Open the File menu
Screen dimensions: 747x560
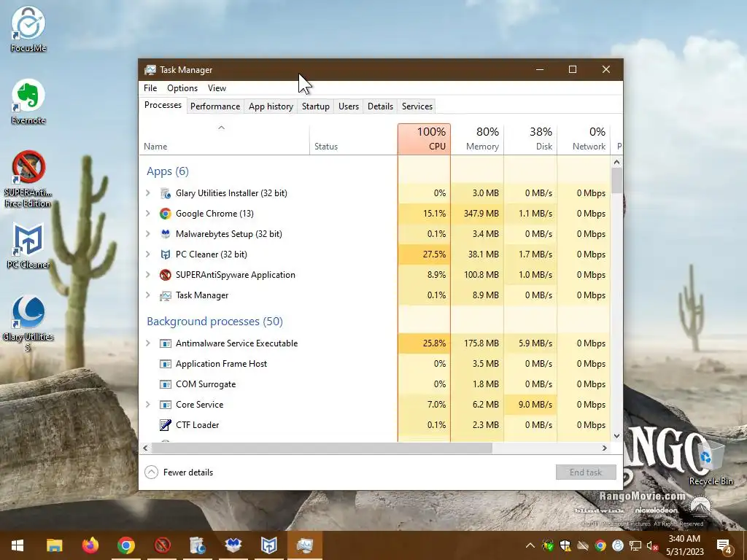tap(150, 88)
